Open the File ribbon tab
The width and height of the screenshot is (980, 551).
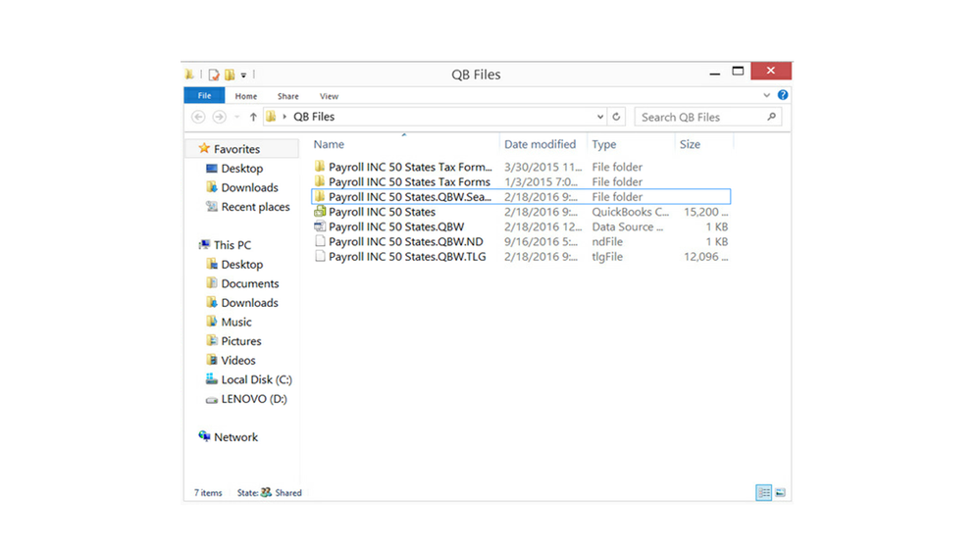pos(204,95)
